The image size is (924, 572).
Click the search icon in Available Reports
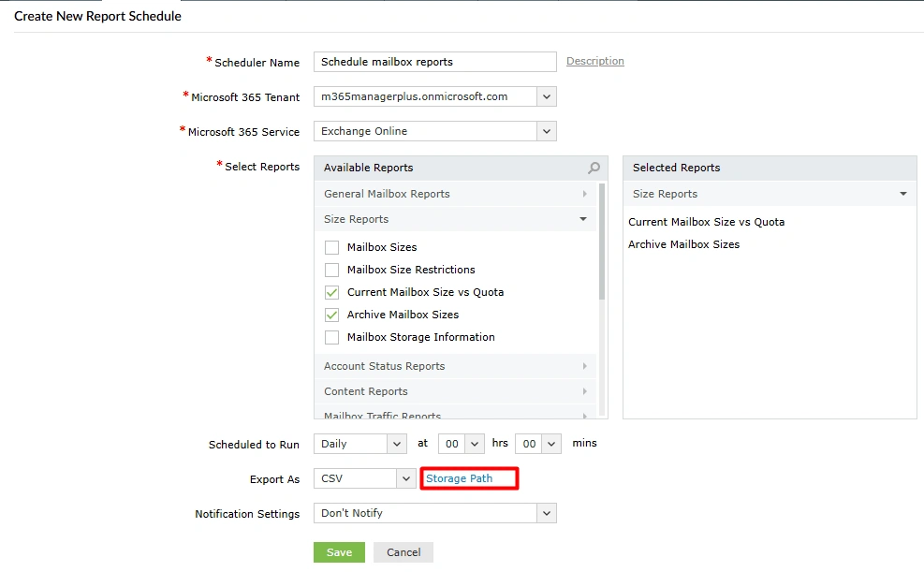pyautogui.click(x=592, y=167)
